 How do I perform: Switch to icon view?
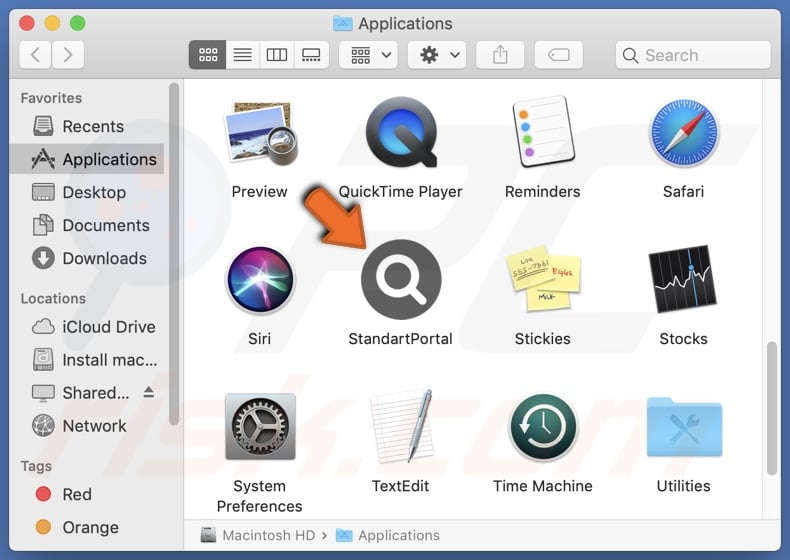pos(208,54)
